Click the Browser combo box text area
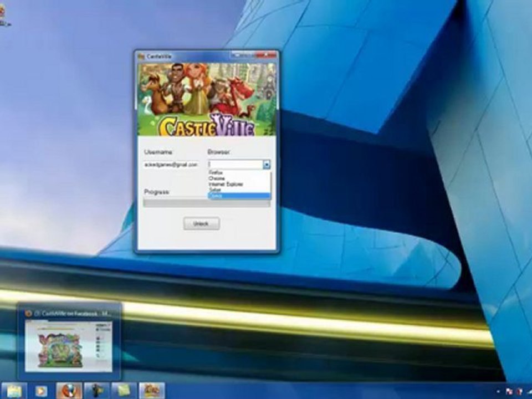Image resolution: width=532 pixels, height=399 pixels. tap(236, 165)
